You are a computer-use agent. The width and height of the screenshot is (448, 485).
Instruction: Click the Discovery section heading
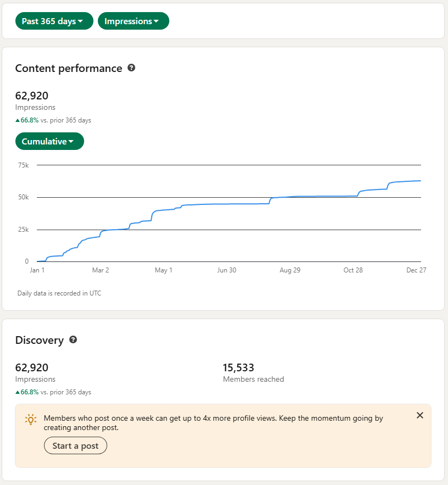(40, 340)
